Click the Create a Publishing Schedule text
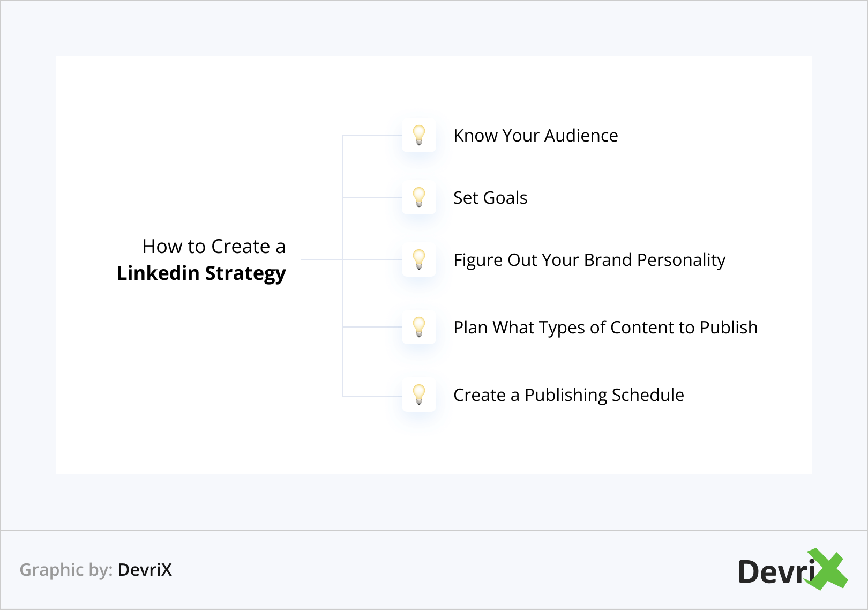This screenshot has width=868, height=610. [568, 395]
